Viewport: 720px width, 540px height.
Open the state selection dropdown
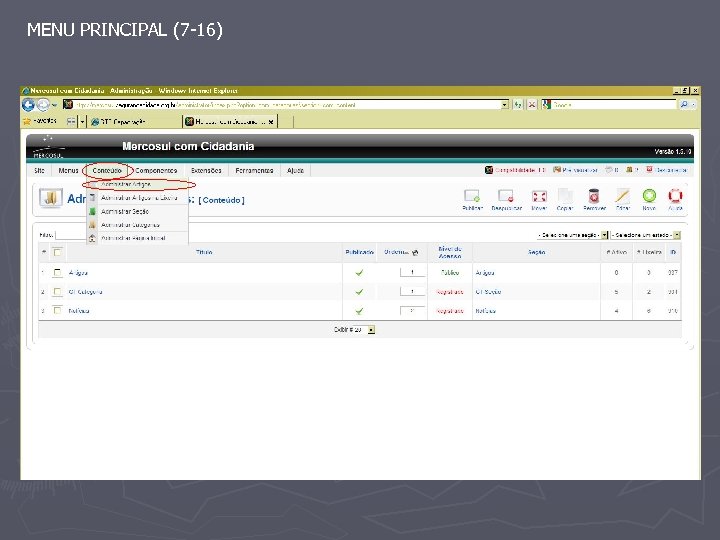[x=646, y=235]
